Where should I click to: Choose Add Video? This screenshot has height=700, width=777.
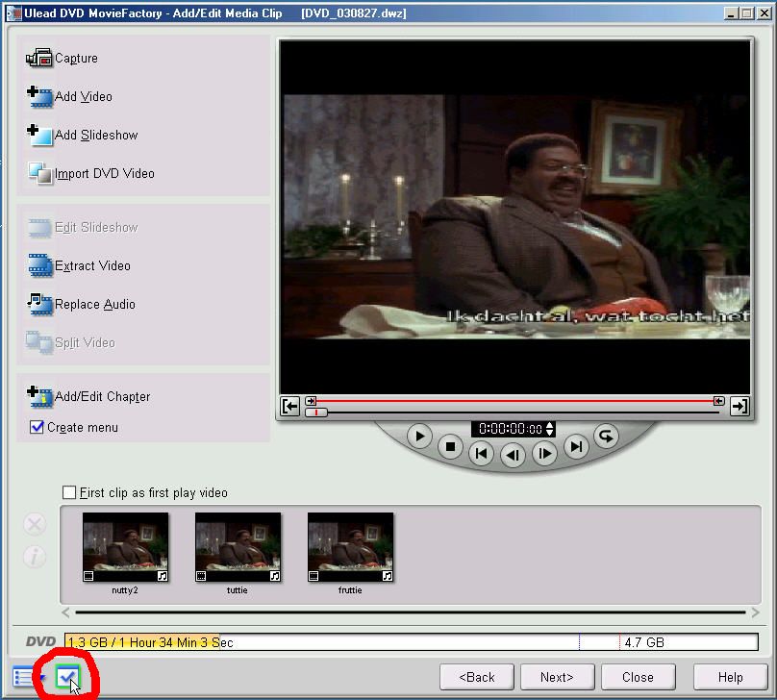click(x=69, y=96)
